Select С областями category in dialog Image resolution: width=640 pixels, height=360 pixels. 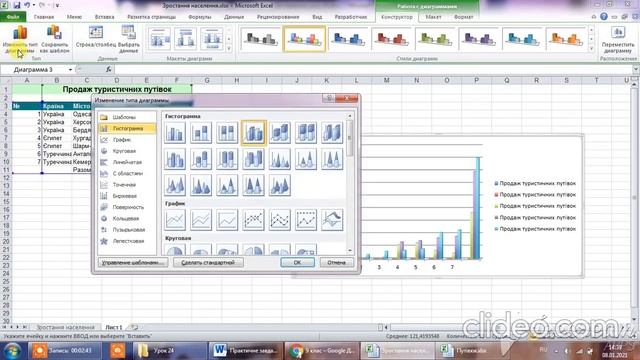click(x=127, y=173)
